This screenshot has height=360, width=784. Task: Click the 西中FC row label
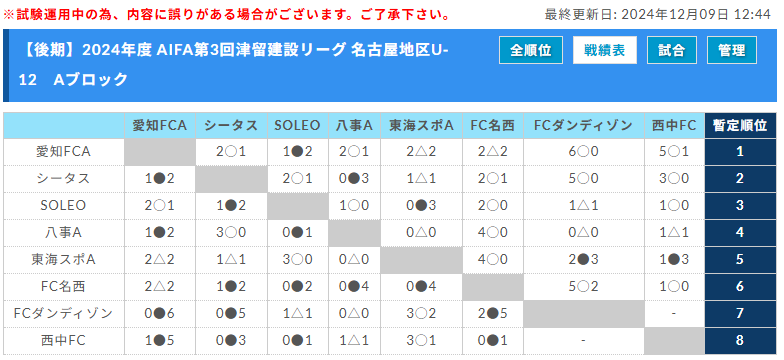(64, 340)
